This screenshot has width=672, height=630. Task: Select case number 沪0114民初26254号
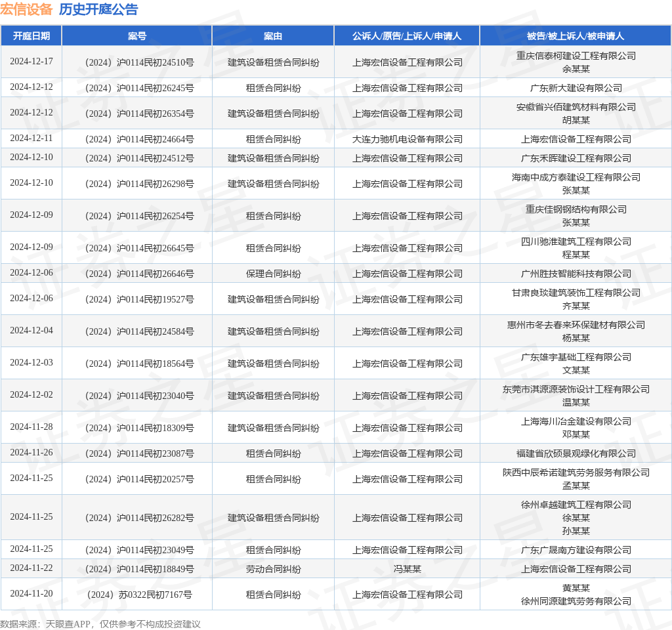coord(140,216)
